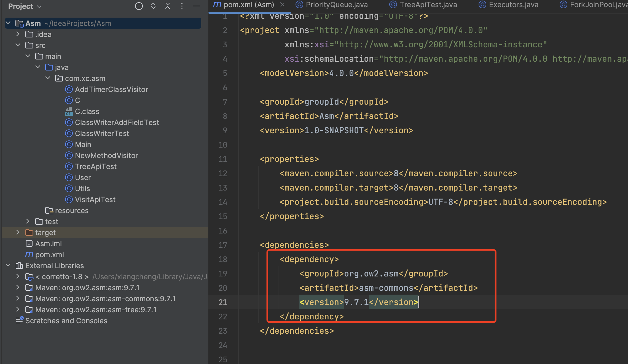This screenshot has width=628, height=364.
Task: Click the Asm project module icon
Action: [x=19, y=23]
